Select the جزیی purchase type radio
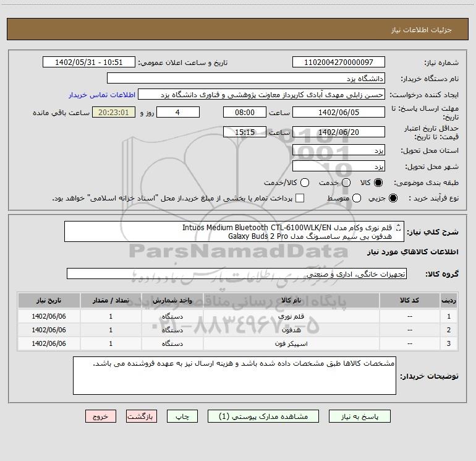The image size is (476, 461). [393, 198]
